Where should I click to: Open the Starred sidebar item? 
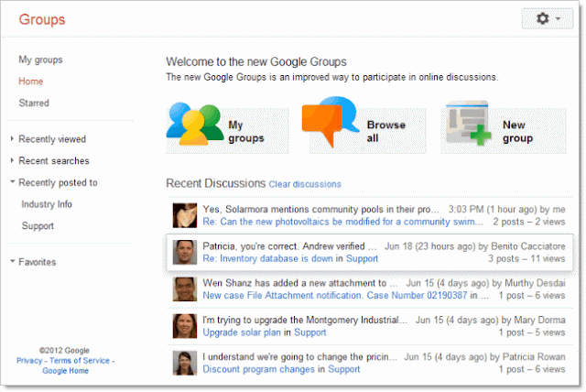(x=34, y=103)
